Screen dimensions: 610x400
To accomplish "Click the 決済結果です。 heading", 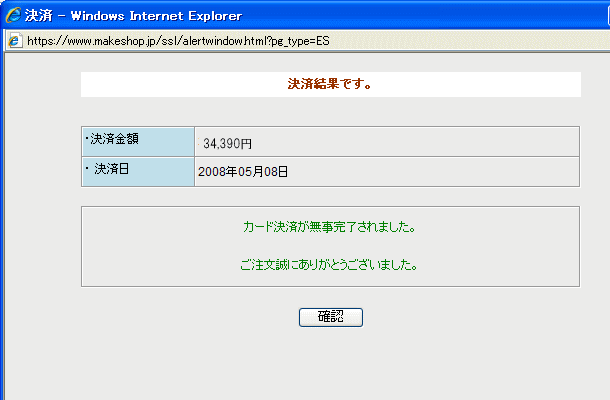I will pyautogui.click(x=330, y=84).
